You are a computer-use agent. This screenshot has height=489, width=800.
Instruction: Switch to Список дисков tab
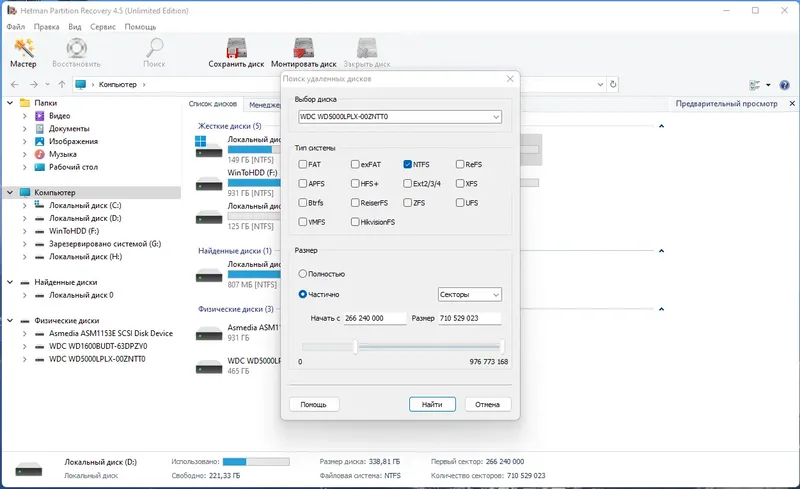(213, 104)
